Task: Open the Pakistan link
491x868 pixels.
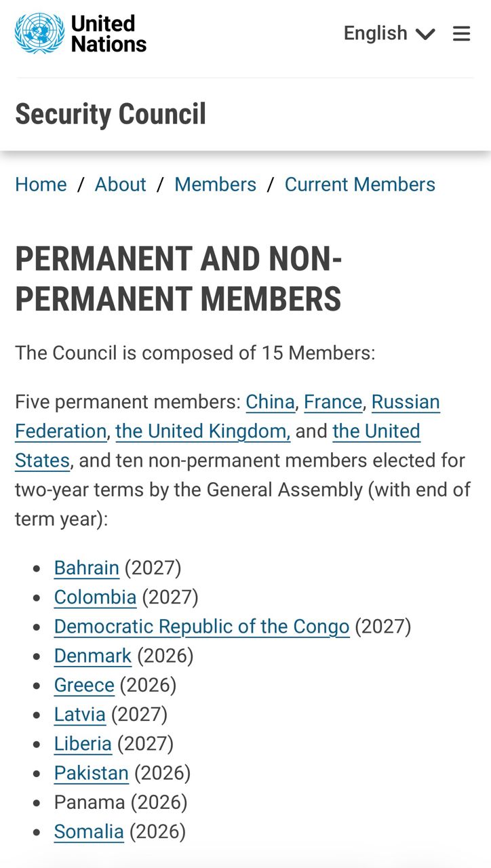Action: point(92,773)
